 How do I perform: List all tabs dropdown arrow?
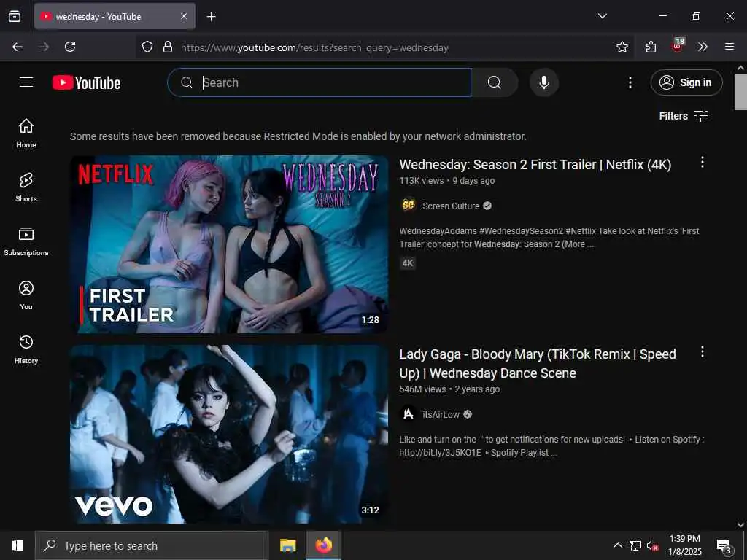(x=602, y=16)
